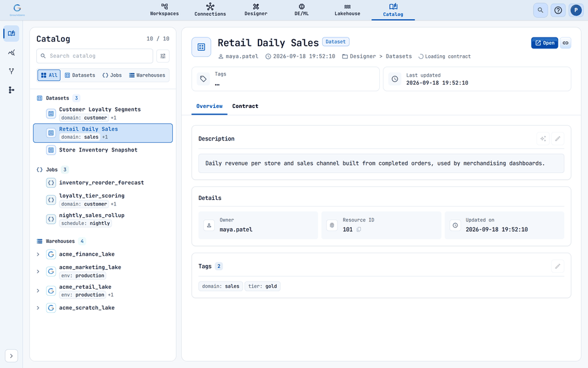
Task: Click the Dataset type badge
Action: [335, 42]
